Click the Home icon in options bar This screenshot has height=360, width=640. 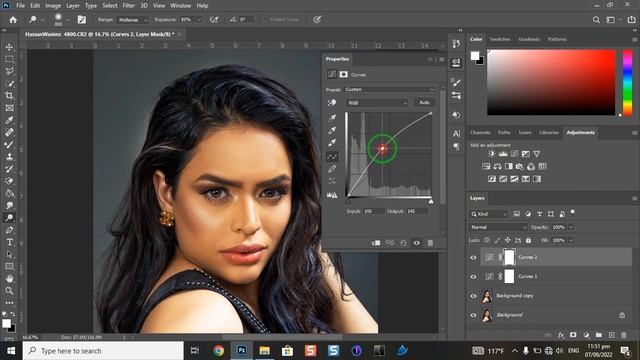tap(13, 20)
